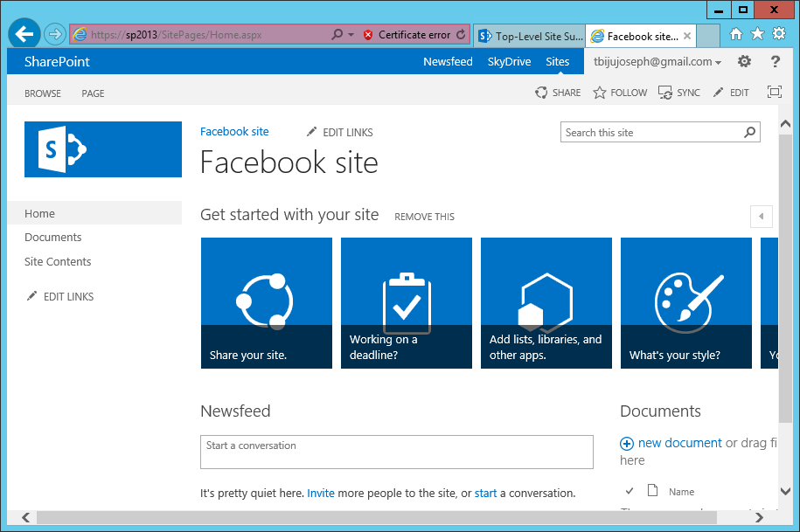Open the BROWSE ribbon tab

(x=43, y=93)
